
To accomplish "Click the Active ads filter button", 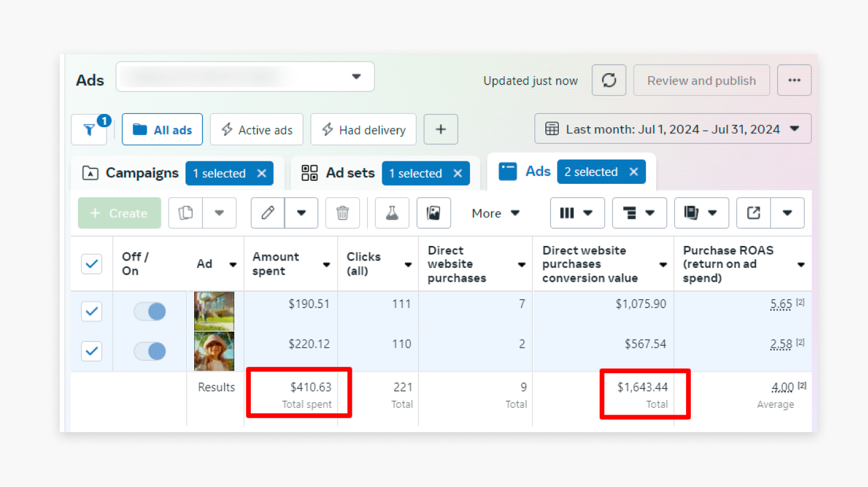I will click(256, 130).
